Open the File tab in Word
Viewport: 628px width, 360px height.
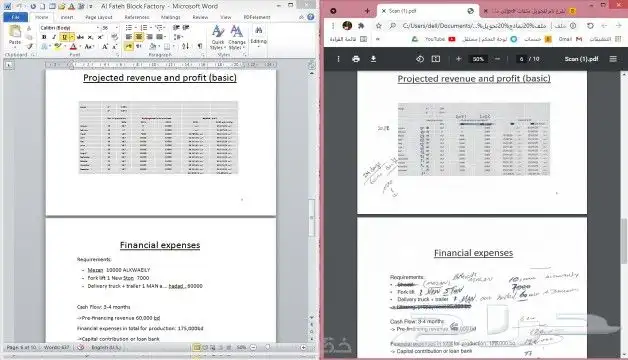coord(16,17)
